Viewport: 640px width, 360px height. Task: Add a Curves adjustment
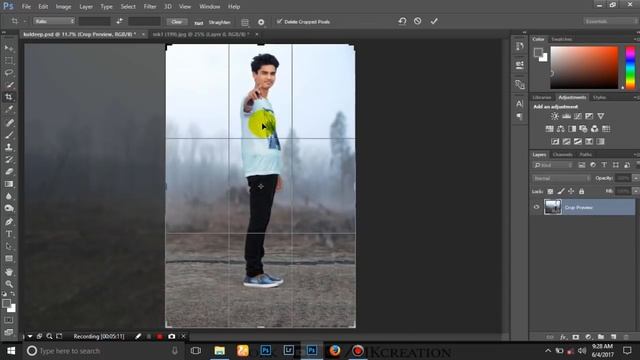(578, 116)
